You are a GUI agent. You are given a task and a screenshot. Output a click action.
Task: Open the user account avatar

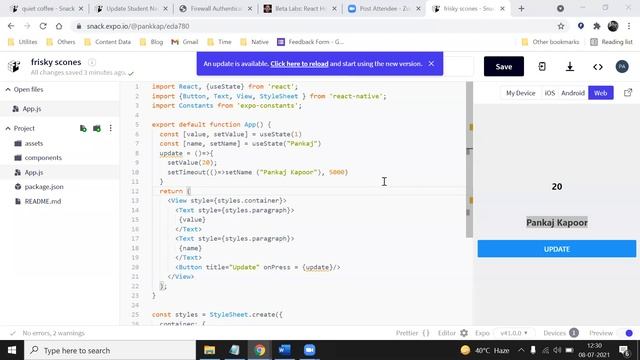click(x=622, y=67)
